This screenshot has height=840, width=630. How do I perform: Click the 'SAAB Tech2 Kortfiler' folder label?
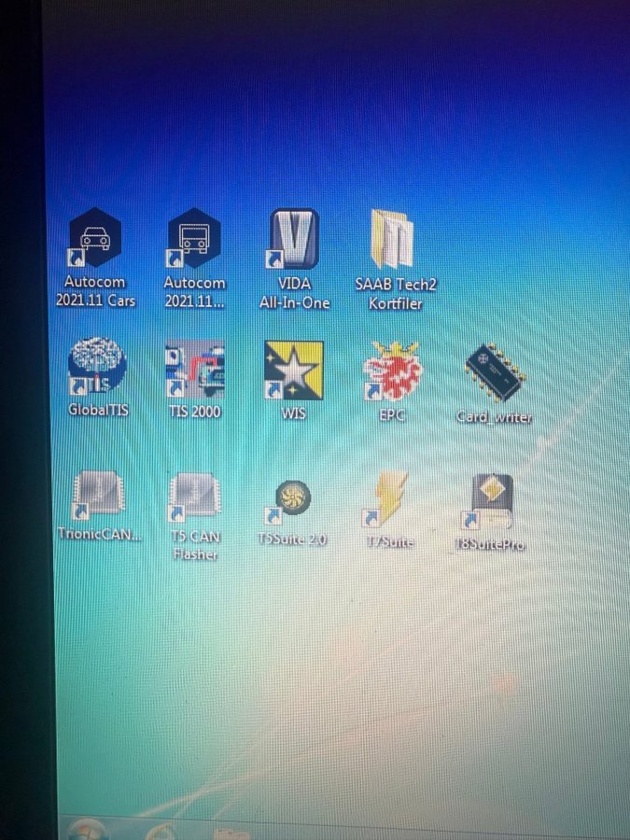pos(396,292)
